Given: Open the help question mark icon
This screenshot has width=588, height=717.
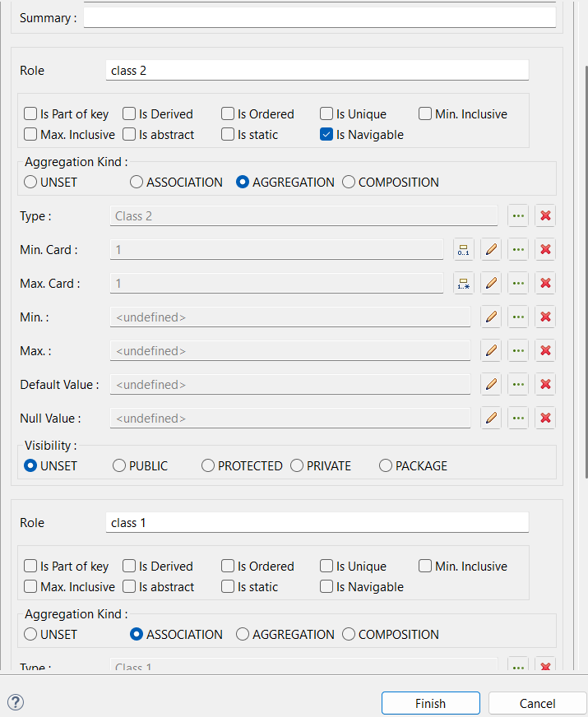Looking at the screenshot, I should [x=16, y=702].
